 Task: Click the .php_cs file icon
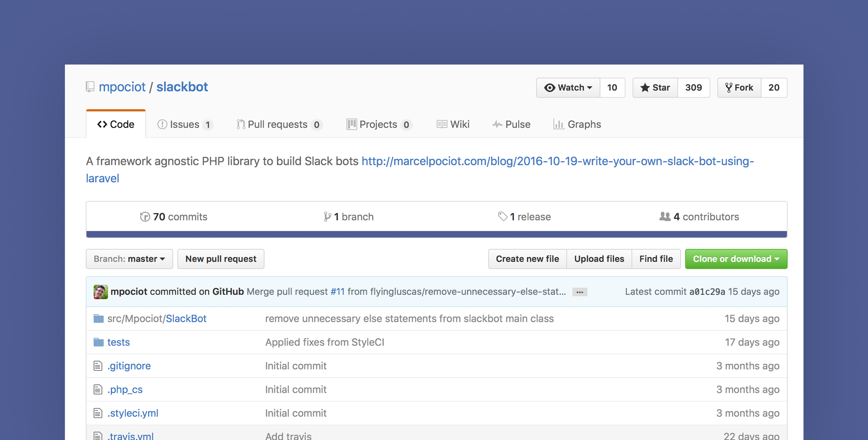pyautogui.click(x=98, y=390)
